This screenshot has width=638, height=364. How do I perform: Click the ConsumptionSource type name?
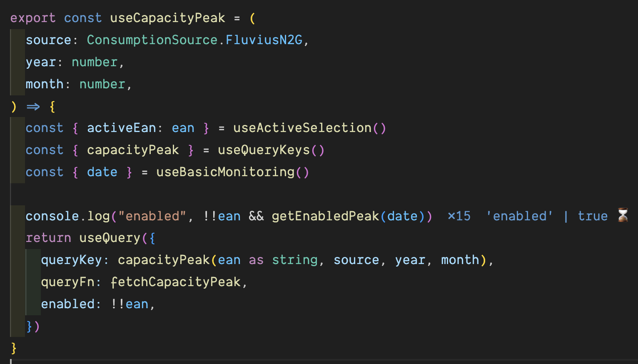pos(152,40)
